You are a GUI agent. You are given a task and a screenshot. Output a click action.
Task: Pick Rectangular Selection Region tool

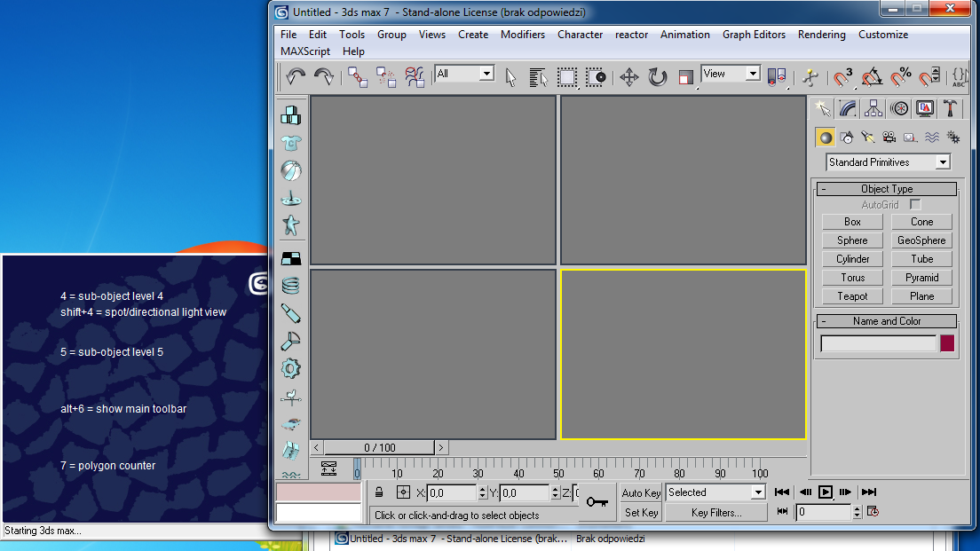(x=567, y=77)
